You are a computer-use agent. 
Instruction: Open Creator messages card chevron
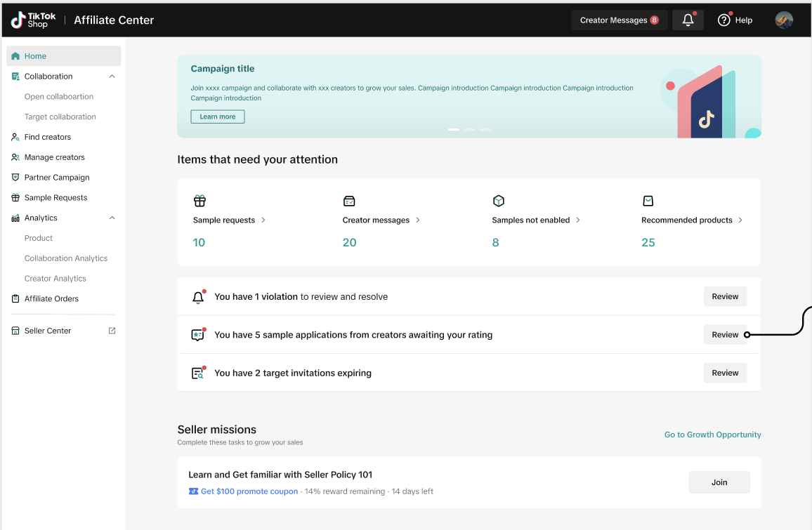click(x=418, y=220)
